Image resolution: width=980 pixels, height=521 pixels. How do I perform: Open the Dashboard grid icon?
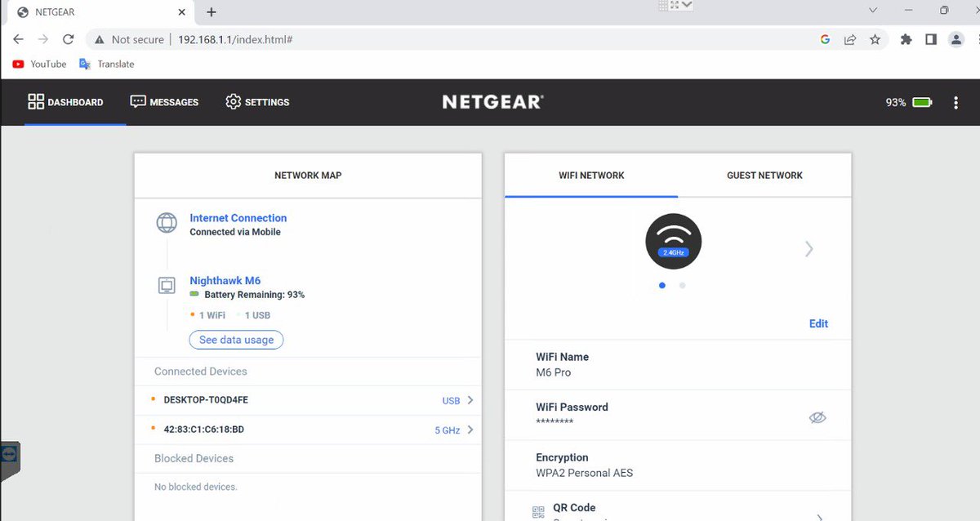tap(36, 101)
